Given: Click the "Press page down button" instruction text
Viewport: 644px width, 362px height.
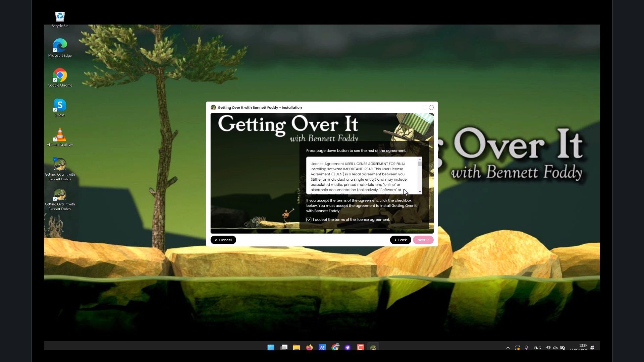Looking at the screenshot, I should [x=356, y=150].
